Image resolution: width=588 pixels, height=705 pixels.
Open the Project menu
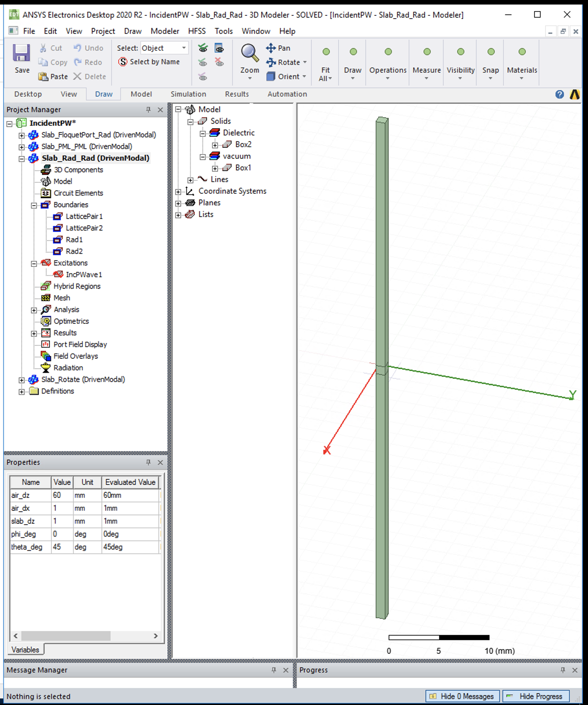(103, 31)
